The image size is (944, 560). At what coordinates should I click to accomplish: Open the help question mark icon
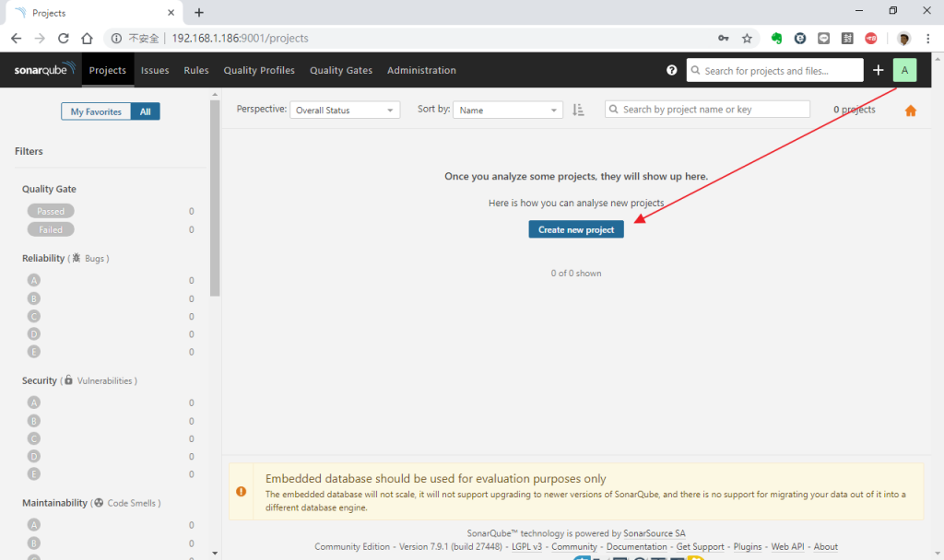tap(671, 70)
